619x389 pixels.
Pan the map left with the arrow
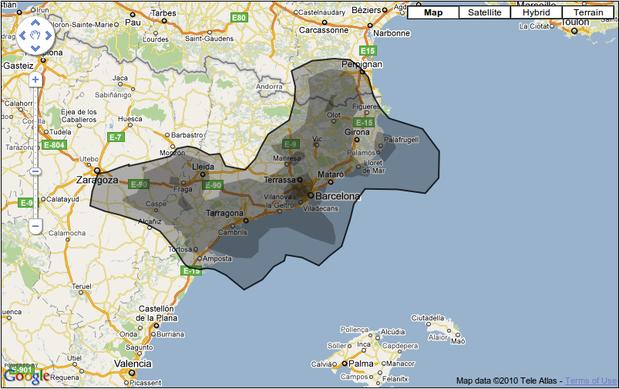tap(22, 36)
